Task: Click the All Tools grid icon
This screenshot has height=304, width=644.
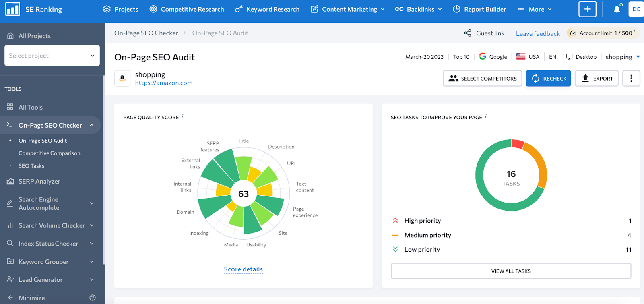Action: coord(10,107)
